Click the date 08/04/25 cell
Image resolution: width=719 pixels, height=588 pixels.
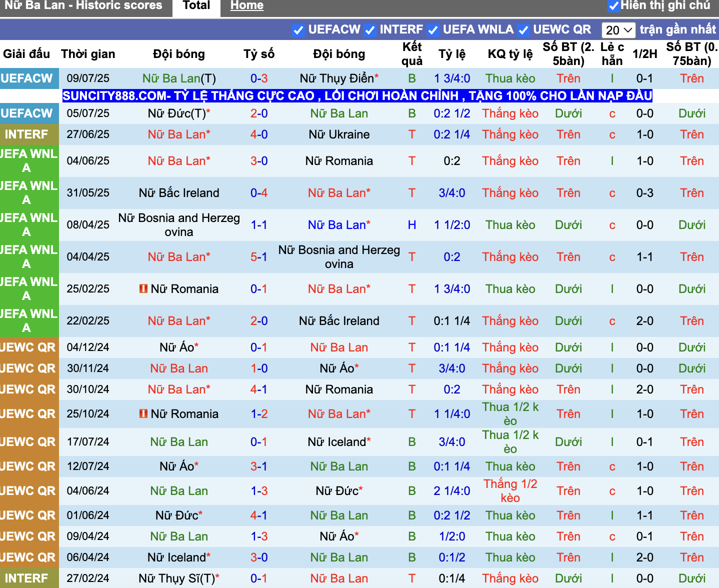click(x=88, y=225)
